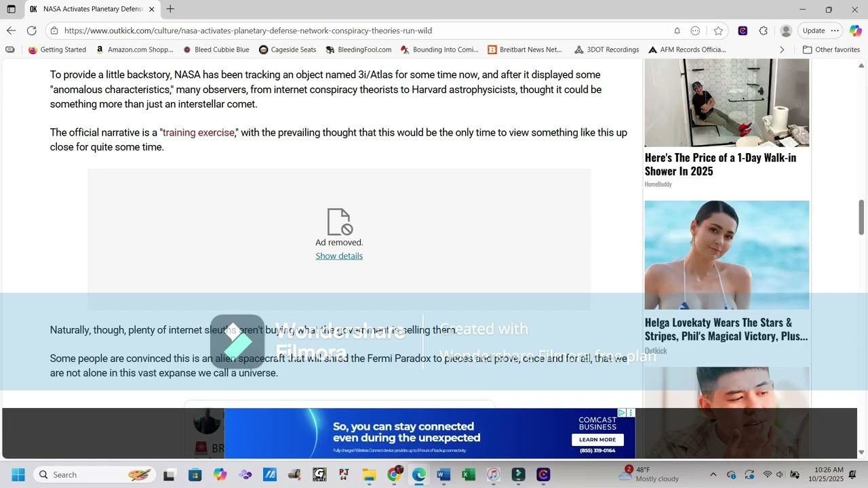Click the Update button in the toolbar
868x488 pixels.
(x=814, y=30)
